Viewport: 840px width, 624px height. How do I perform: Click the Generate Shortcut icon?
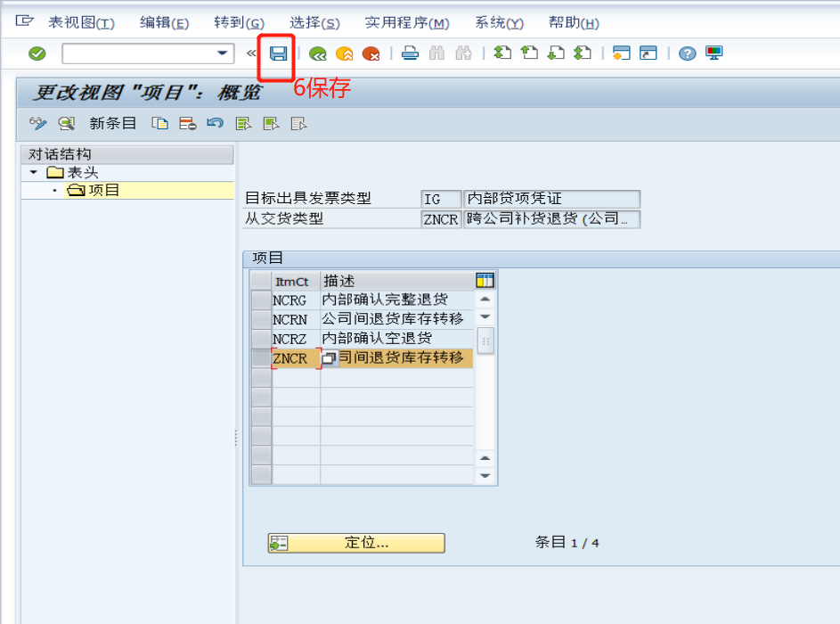[x=648, y=53]
